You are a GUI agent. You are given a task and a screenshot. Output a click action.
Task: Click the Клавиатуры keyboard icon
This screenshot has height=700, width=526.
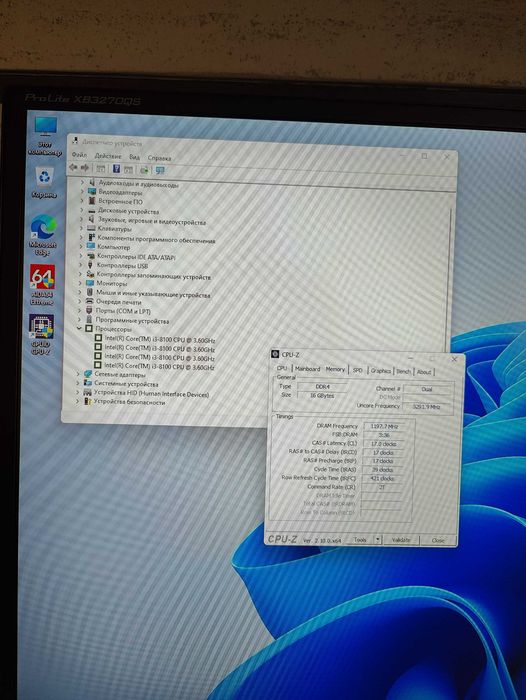click(91, 229)
